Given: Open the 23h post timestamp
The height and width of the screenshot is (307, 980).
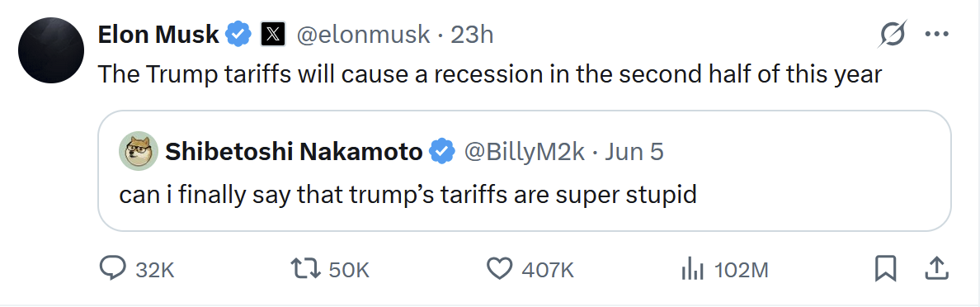Looking at the screenshot, I should pos(472,35).
